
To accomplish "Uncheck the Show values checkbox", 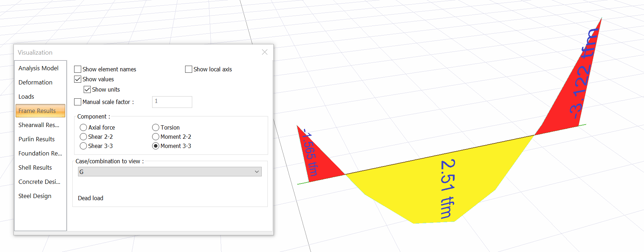I will 78,79.
